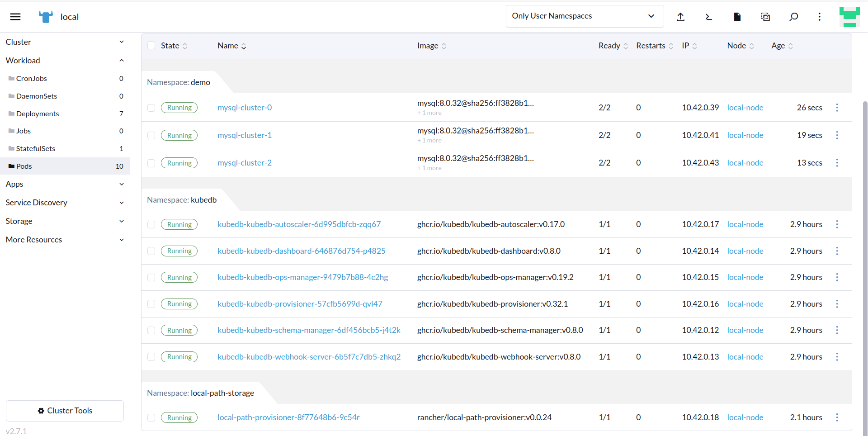Select the mysql-cluster-0 pod checkbox
The image size is (868, 436).
point(151,108)
